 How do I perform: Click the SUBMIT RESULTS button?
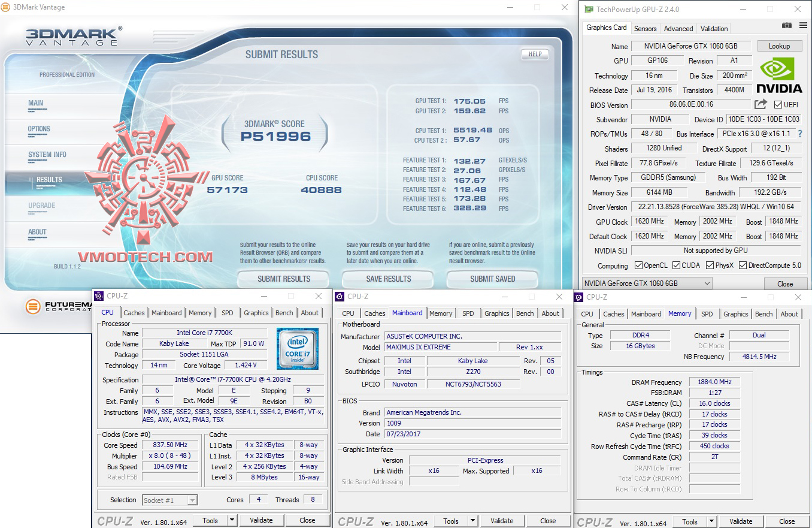pyautogui.click(x=283, y=279)
